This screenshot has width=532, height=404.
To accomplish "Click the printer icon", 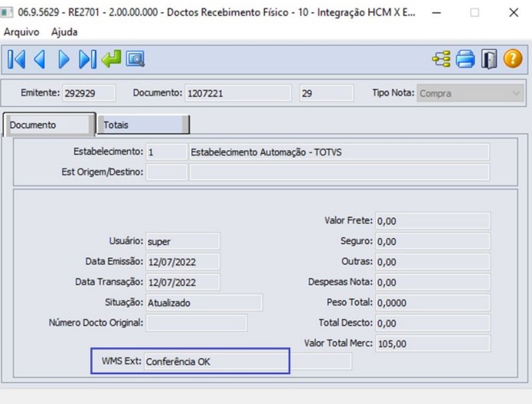I will click(465, 59).
